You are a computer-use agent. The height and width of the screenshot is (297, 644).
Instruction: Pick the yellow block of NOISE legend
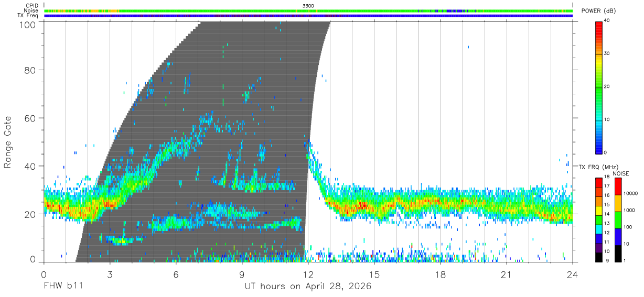618,203
